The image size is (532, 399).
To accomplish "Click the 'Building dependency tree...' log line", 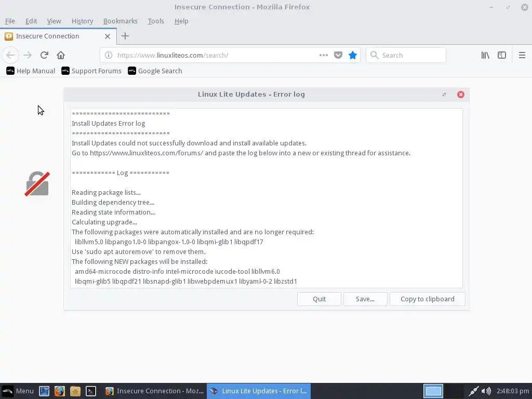I will coord(113,202).
